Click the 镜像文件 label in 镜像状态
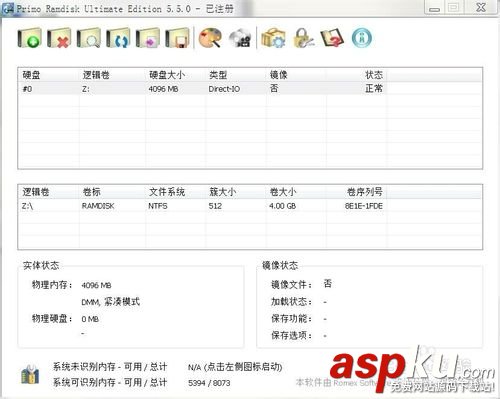This screenshot has height=399, width=500. pyautogui.click(x=292, y=285)
